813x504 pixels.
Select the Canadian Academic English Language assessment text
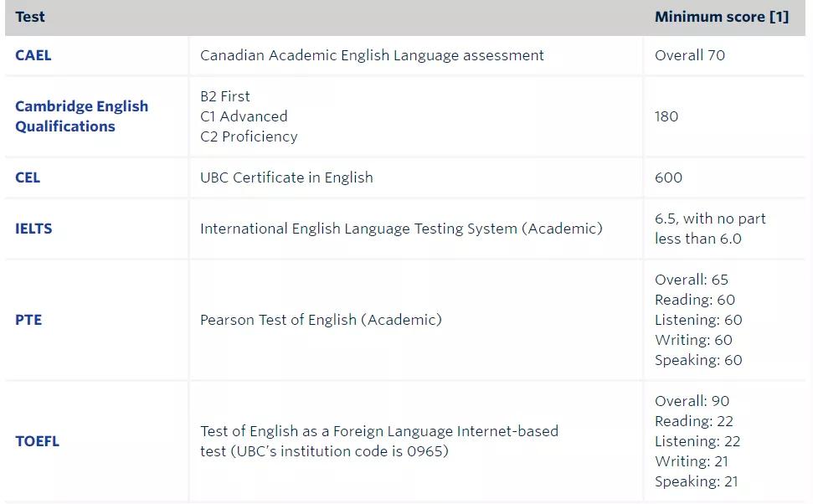click(372, 55)
